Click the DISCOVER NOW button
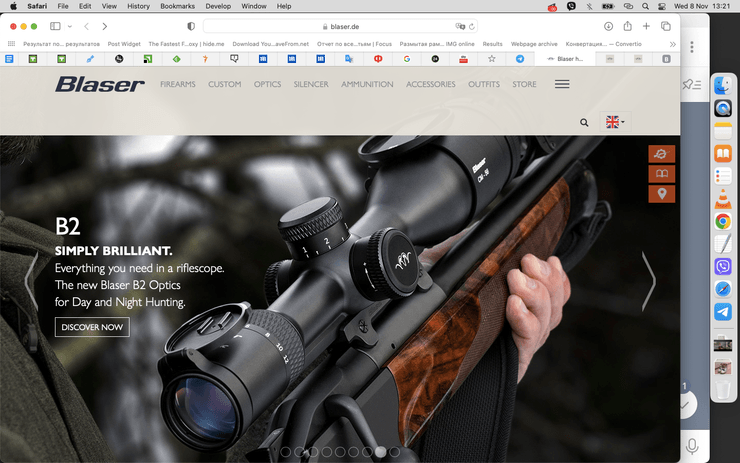740x463 pixels. tap(92, 327)
